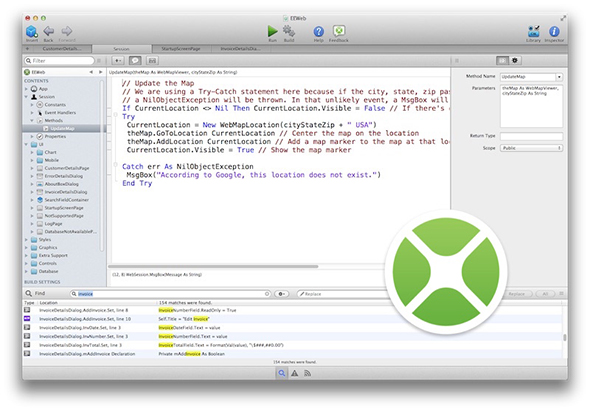Run the project with the green Run icon
This screenshot has width=590, height=411.
point(272,31)
